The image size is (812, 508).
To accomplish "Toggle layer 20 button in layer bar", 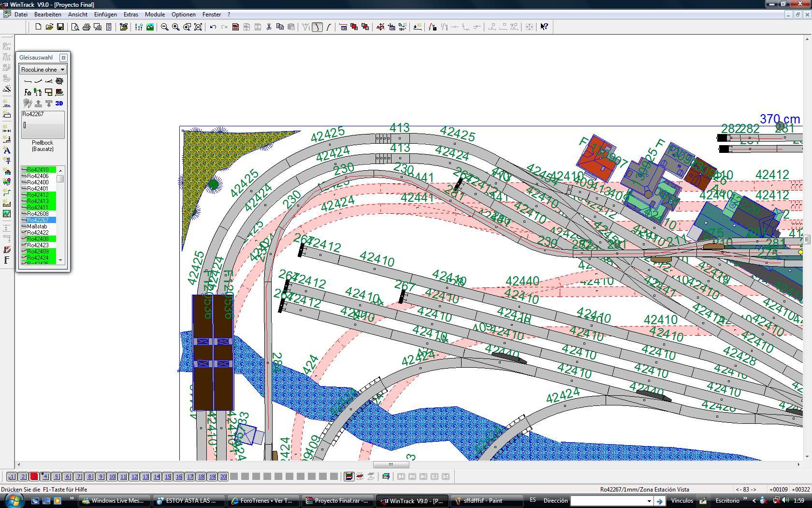I will coord(223,477).
